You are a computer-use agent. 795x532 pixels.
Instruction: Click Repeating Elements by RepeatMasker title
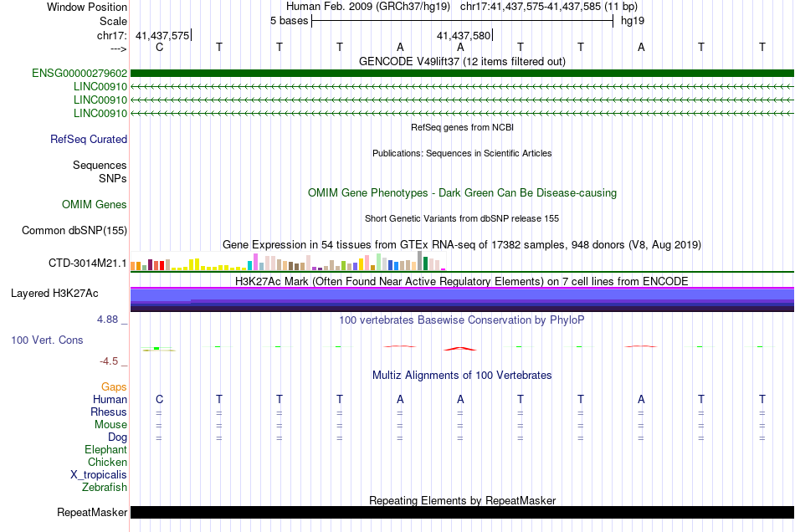coord(462,501)
